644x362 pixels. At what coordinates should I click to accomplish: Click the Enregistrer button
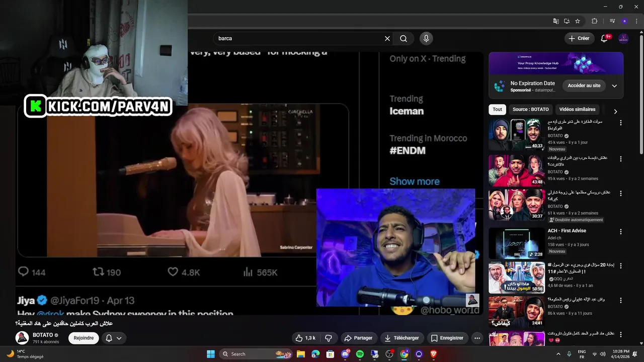pos(447,338)
